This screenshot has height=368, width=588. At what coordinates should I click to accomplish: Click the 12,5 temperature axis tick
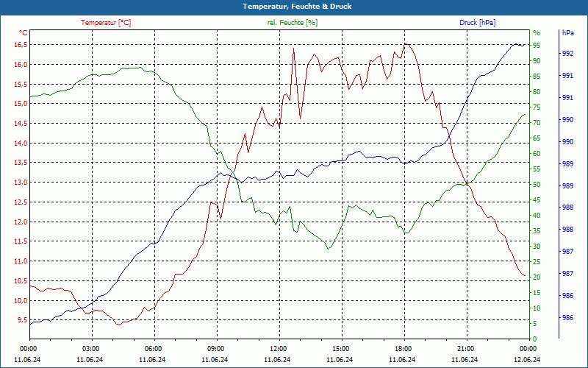pos(21,202)
